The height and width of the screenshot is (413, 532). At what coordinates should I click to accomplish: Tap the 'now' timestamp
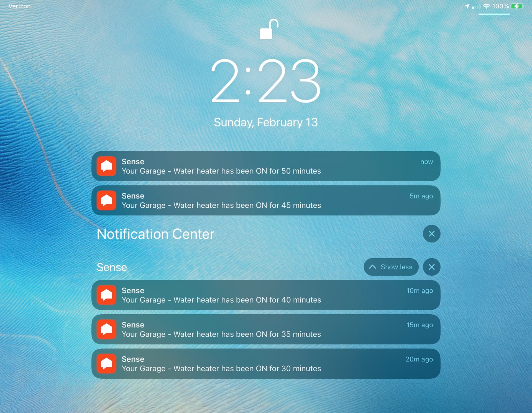[x=426, y=162]
